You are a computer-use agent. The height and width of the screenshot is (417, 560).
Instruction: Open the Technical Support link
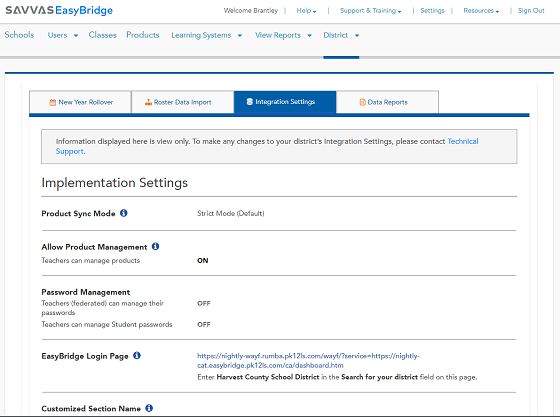pos(463,141)
